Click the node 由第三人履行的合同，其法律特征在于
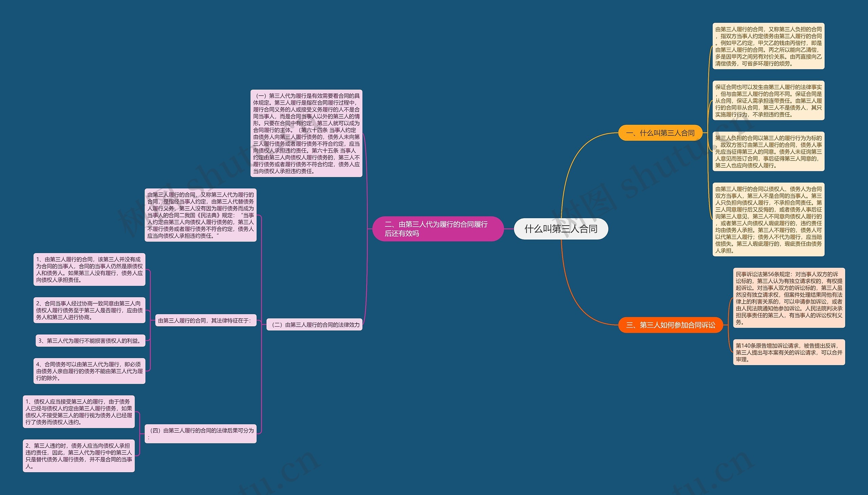 coord(205,321)
